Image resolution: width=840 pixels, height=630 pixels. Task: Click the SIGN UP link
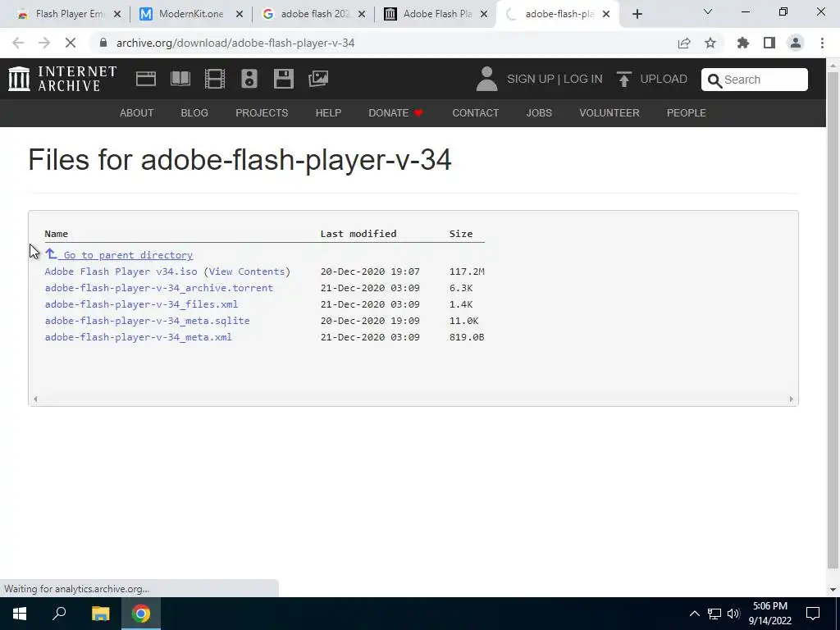(x=531, y=79)
